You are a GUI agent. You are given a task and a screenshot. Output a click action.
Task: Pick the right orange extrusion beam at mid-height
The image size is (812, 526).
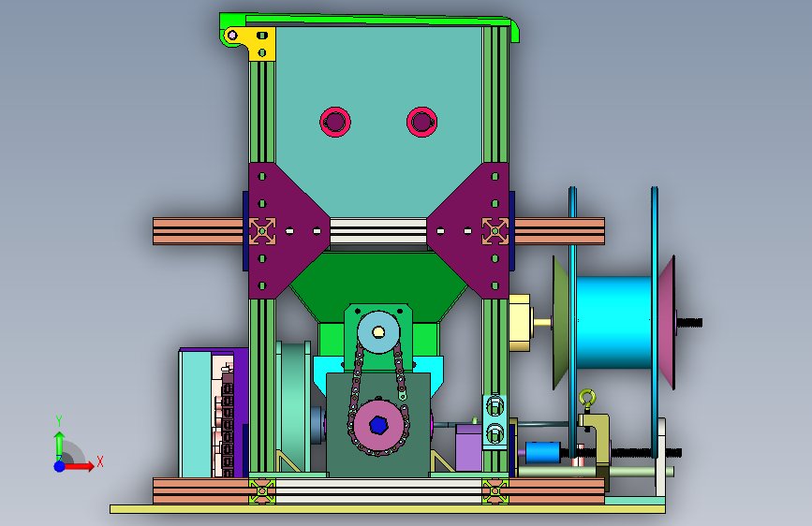tap(559, 231)
